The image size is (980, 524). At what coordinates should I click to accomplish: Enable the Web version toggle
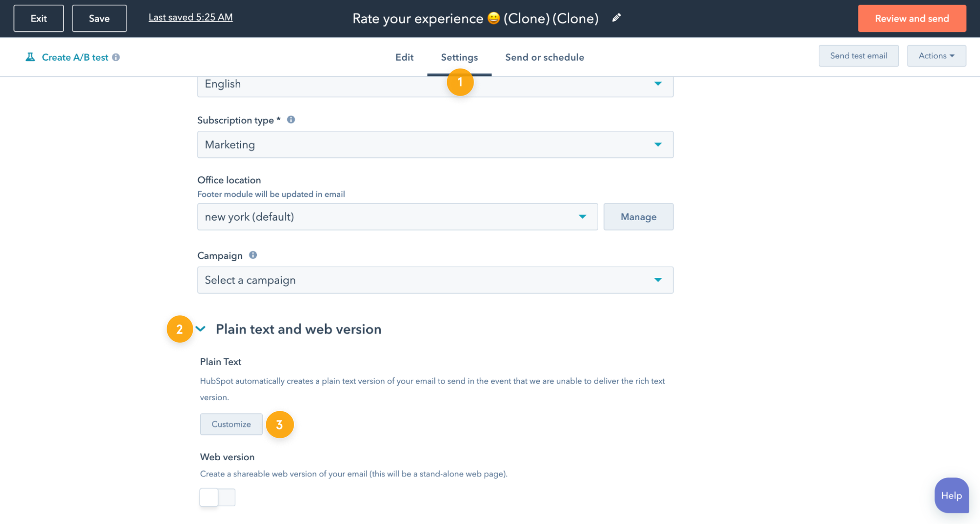click(217, 497)
